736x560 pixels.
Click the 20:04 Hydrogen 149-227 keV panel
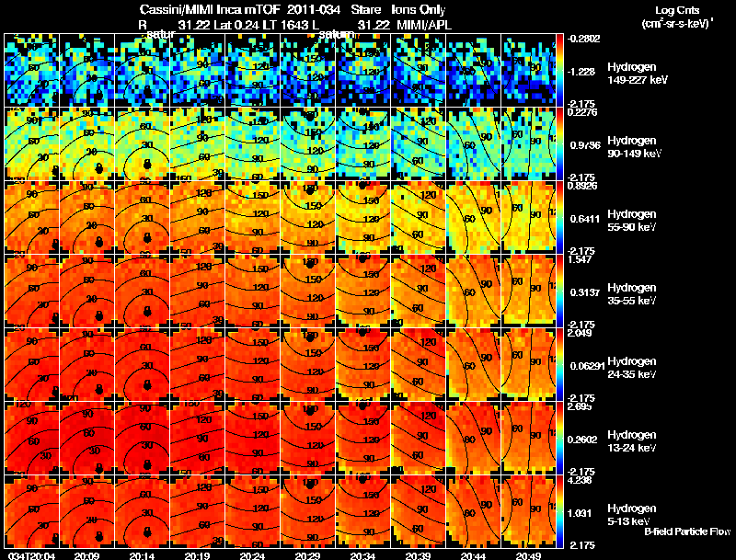[32, 70]
